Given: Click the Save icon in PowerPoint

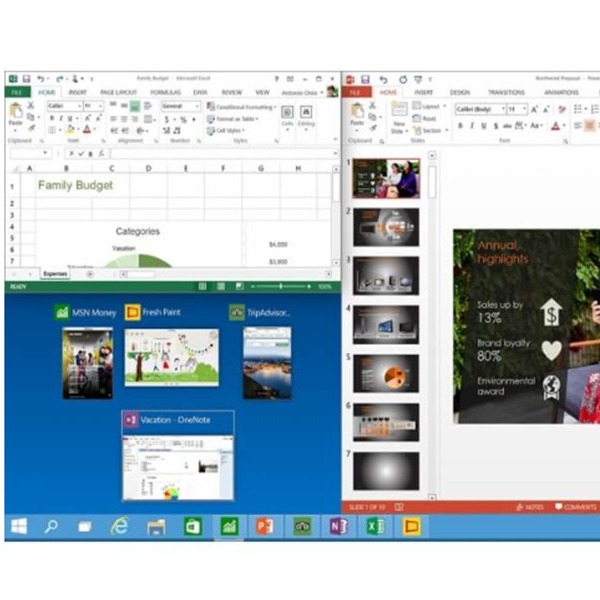Looking at the screenshot, I should pos(366,78).
